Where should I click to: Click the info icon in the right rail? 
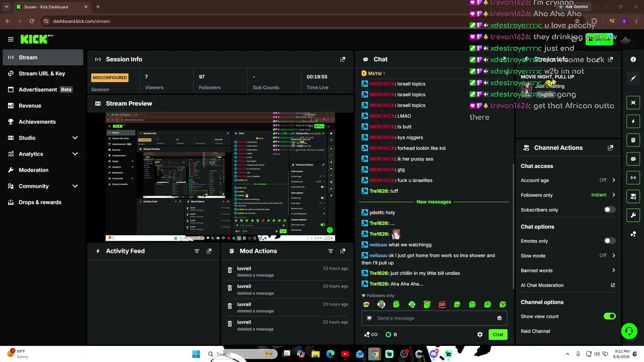tap(633, 59)
